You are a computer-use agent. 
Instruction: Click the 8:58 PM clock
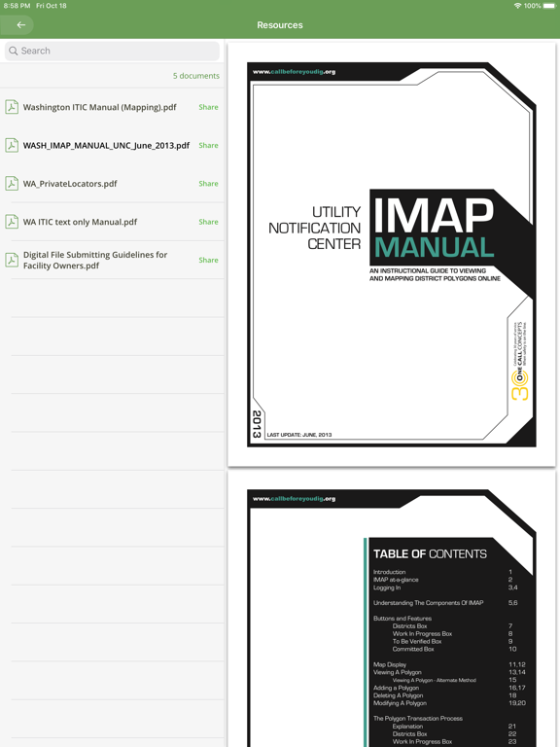[17, 6]
